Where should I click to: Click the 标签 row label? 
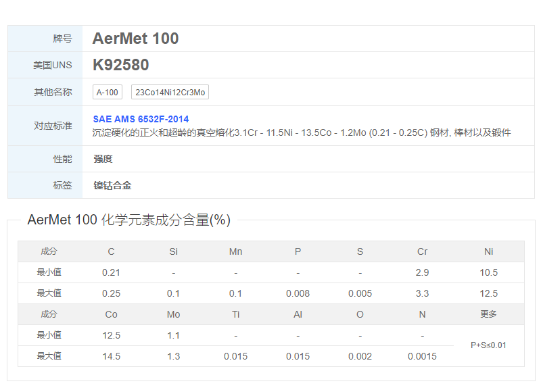pyautogui.click(x=62, y=185)
